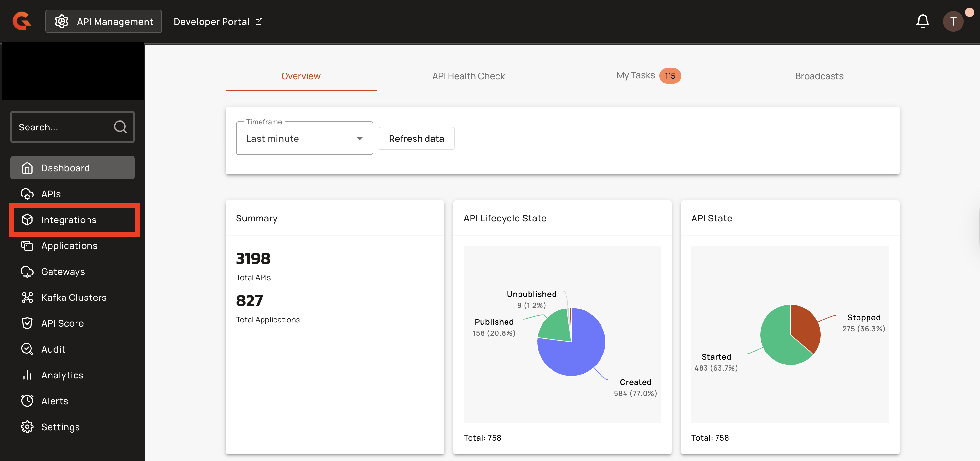Switch to API Health Check tab
Viewport: 980px width, 461px height.
(468, 76)
